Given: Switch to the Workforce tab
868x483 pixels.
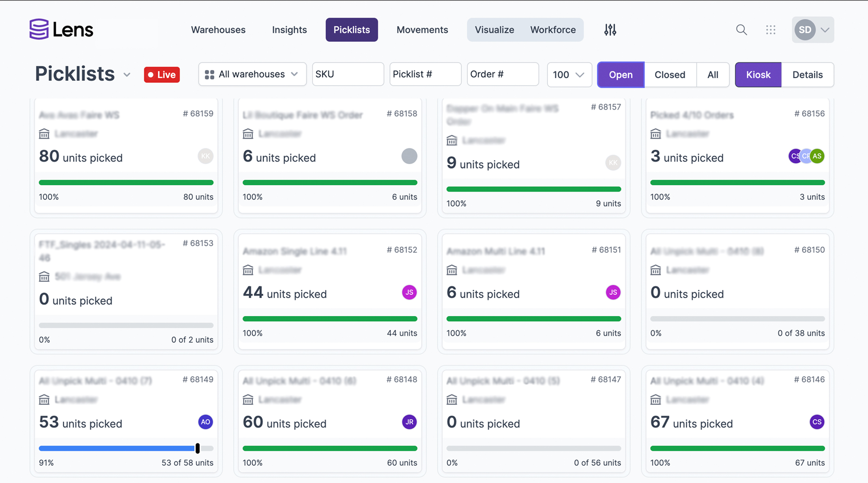Looking at the screenshot, I should [x=553, y=30].
